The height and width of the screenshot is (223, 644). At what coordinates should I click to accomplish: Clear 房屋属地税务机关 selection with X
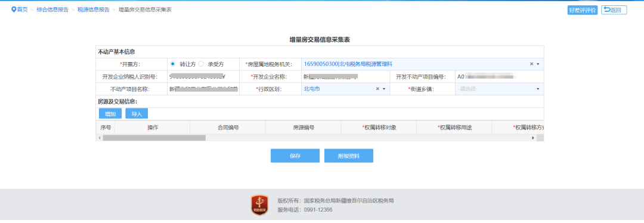(x=531, y=64)
